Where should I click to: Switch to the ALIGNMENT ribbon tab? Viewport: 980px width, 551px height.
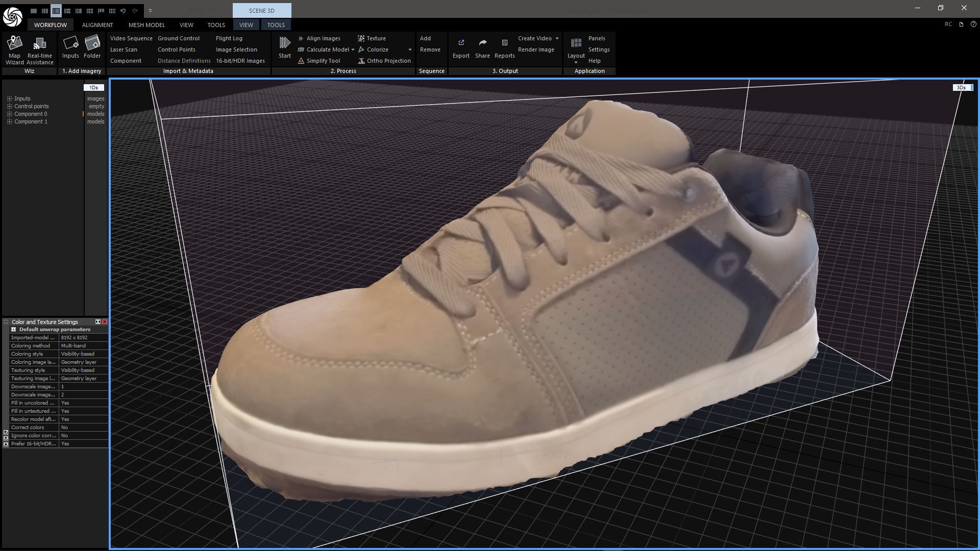pos(97,25)
